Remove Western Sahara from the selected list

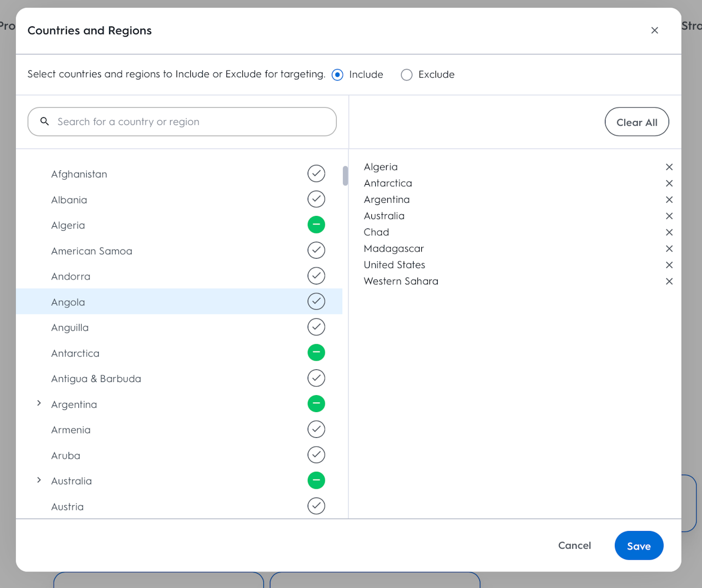(x=669, y=282)
